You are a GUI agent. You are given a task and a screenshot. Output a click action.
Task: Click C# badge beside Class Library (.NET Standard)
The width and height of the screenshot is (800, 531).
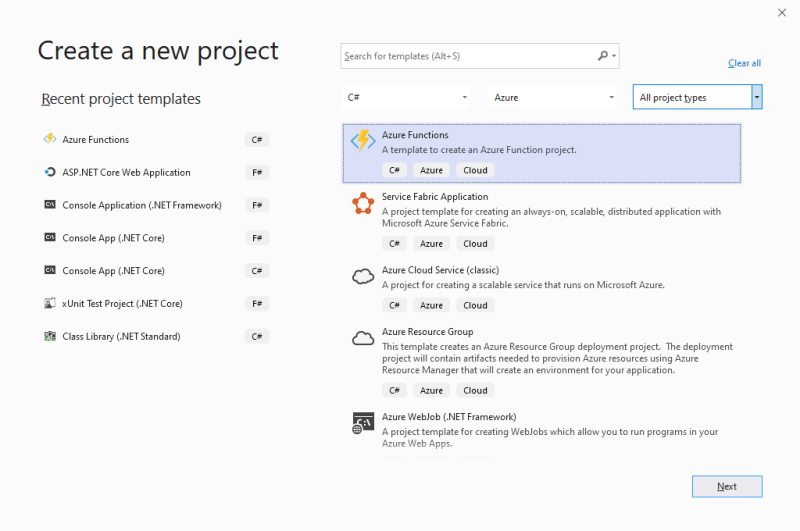[x=257, y=336]
